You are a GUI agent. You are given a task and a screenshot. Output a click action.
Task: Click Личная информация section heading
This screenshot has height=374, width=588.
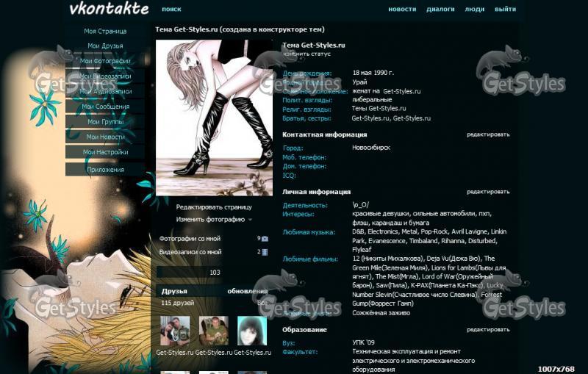click(317, 192)
